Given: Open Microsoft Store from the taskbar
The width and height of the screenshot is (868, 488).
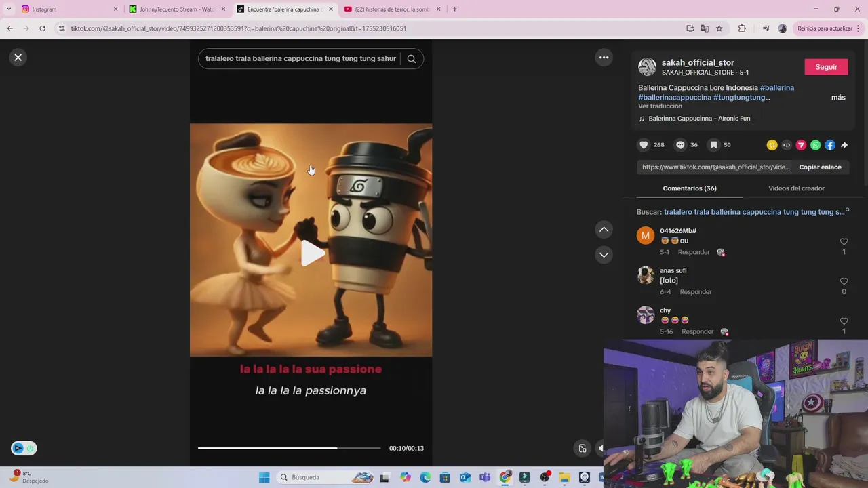Looking at the screenshot, I should (445, 478).
